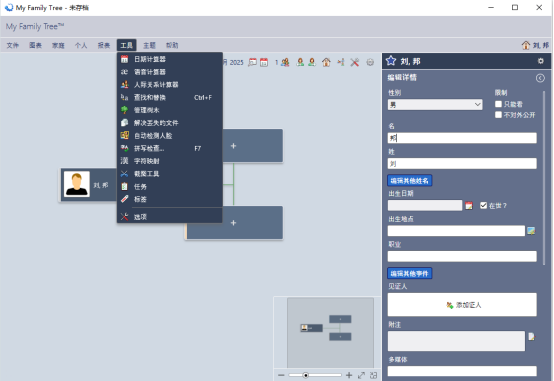The width and height of the screenshot is (554, 381).
Task: Click the first green person toolbar icon
Action: (300, 63)
